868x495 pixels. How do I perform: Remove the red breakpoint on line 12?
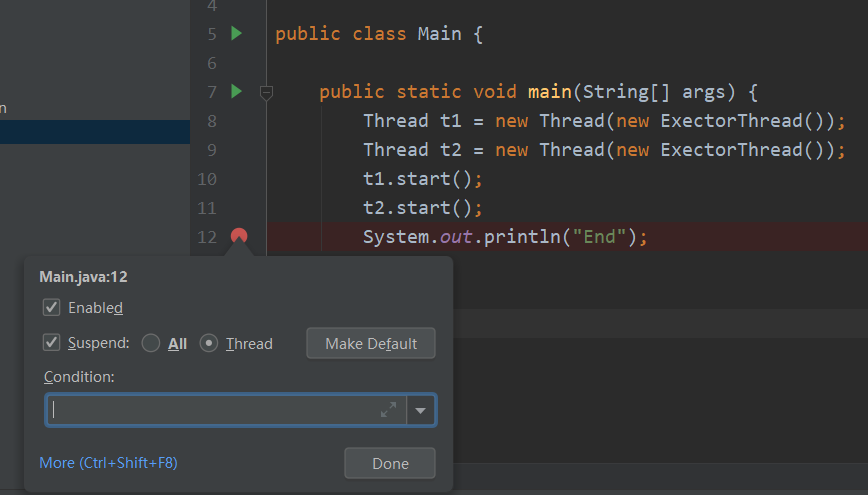click(239, 236)
